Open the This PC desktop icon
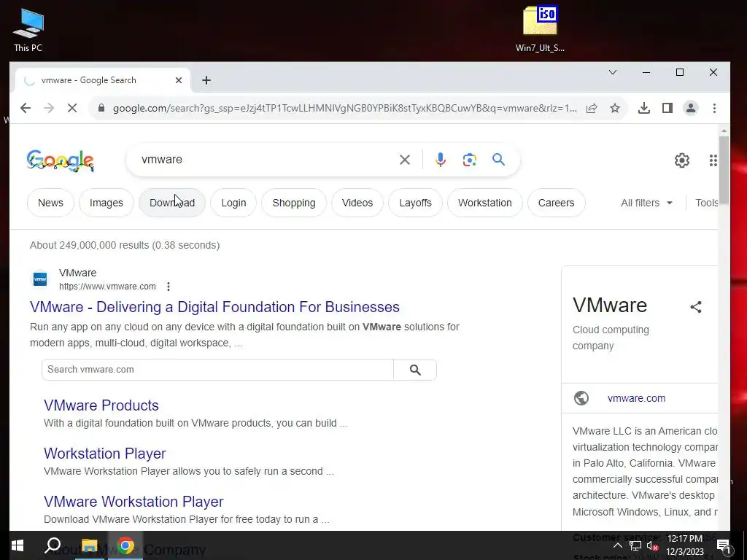The width and height of the screenshot is (747, 560). point(28,29)
